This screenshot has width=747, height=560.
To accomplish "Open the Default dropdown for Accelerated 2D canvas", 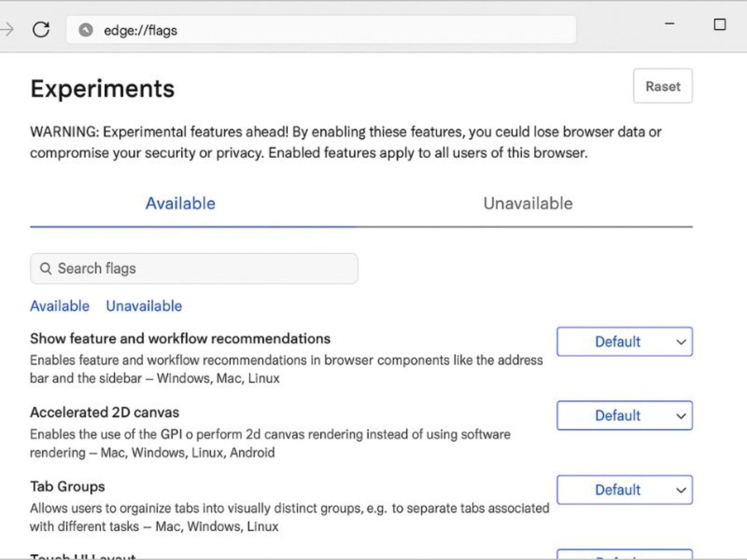I will (x=624, y=416).
